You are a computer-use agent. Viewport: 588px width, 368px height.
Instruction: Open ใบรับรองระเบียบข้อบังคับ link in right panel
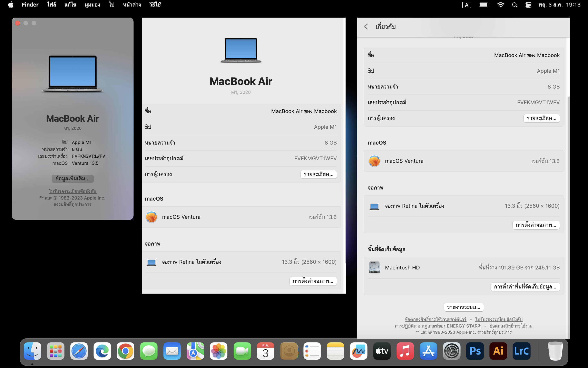499,319
